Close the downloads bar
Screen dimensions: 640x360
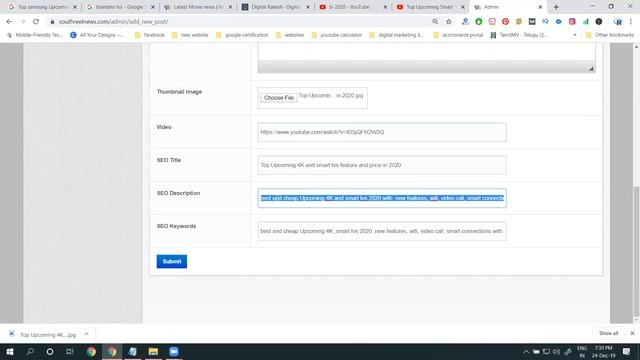click(x=632, y=333)
